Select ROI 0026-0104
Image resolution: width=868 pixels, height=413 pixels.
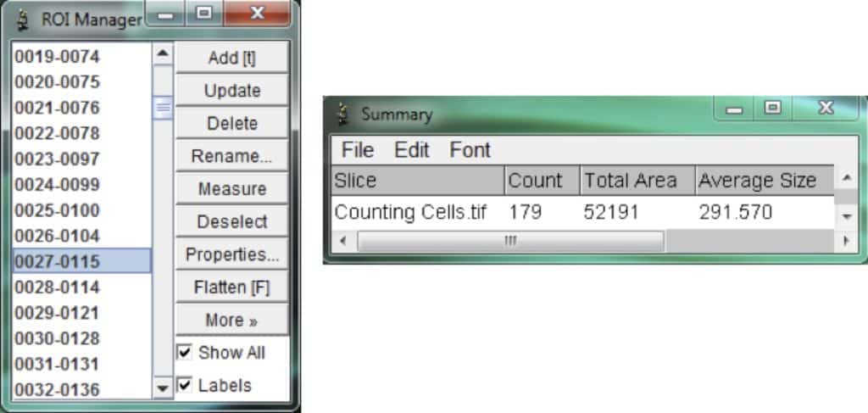[81, 236]
